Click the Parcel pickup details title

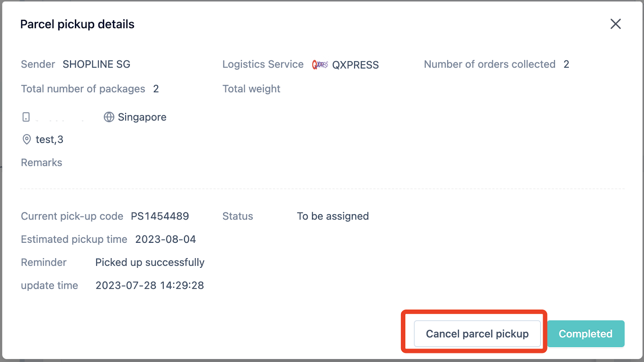click(x=77, y=24)
